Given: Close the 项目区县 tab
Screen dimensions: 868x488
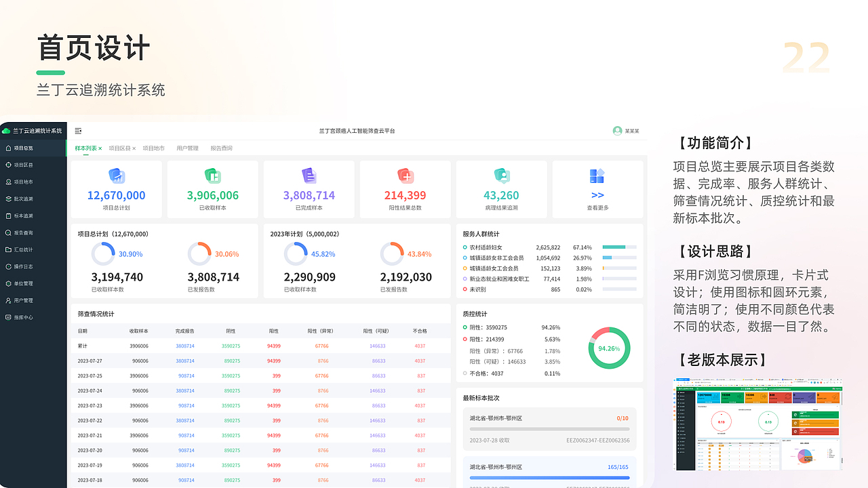Looking at the screenshot, I should pyautogui.click(x=134, y=148).
